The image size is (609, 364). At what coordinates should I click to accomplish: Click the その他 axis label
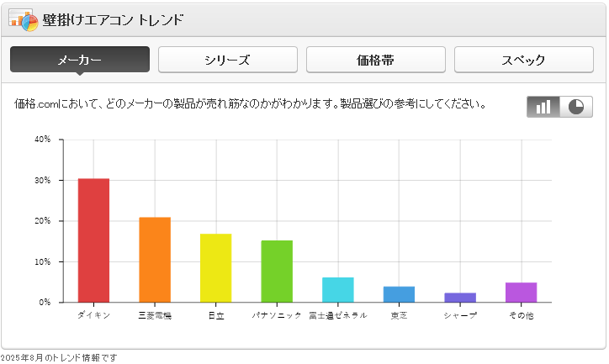[522, 315]
